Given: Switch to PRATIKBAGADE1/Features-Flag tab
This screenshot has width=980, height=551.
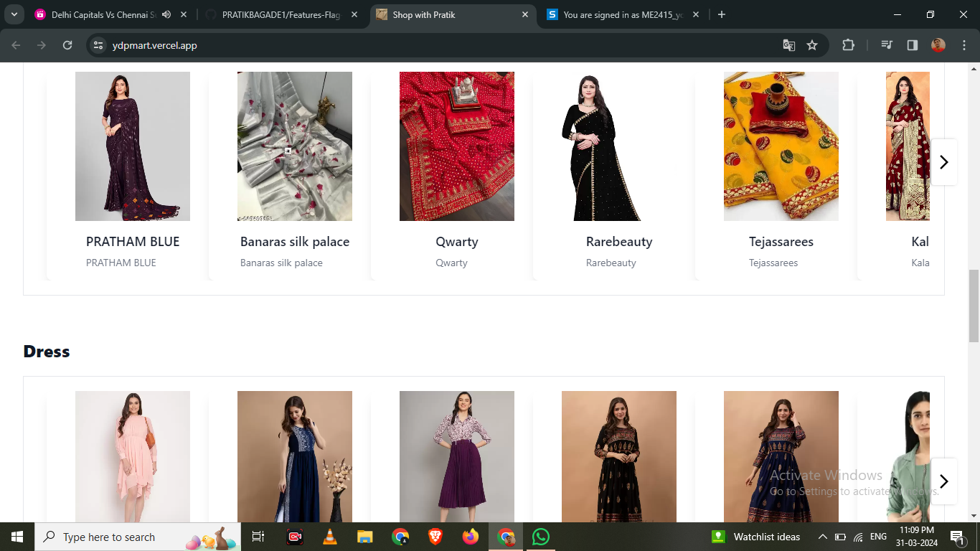Looking at the screenshot, I should 281,14.
